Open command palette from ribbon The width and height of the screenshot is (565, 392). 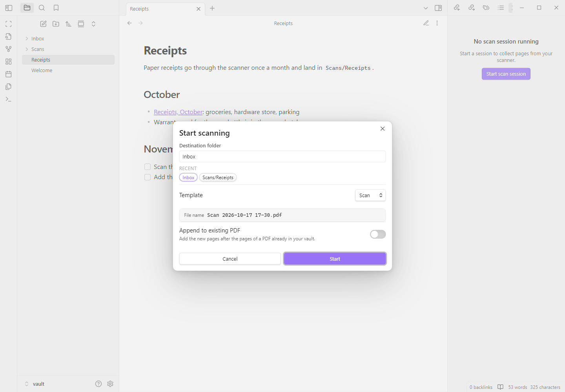tap(9, 99)
